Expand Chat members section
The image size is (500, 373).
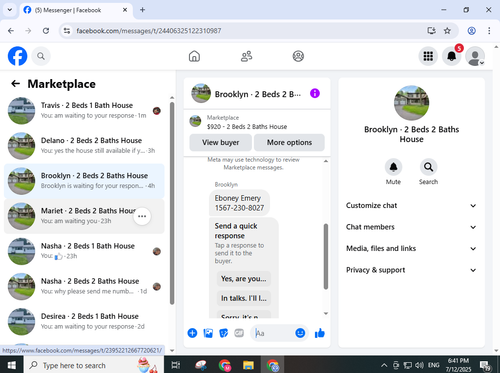click(411, 227)
